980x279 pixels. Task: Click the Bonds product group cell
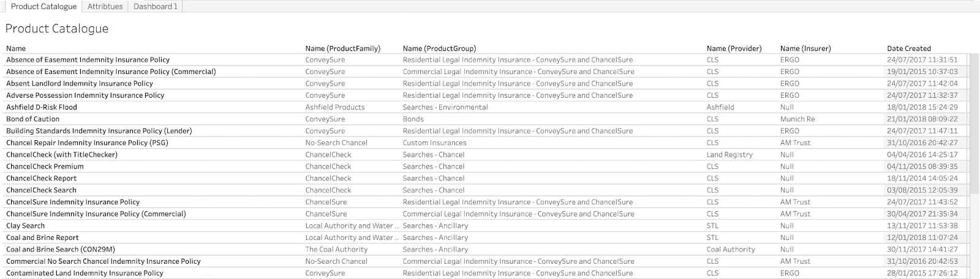[x=413, y=119]
